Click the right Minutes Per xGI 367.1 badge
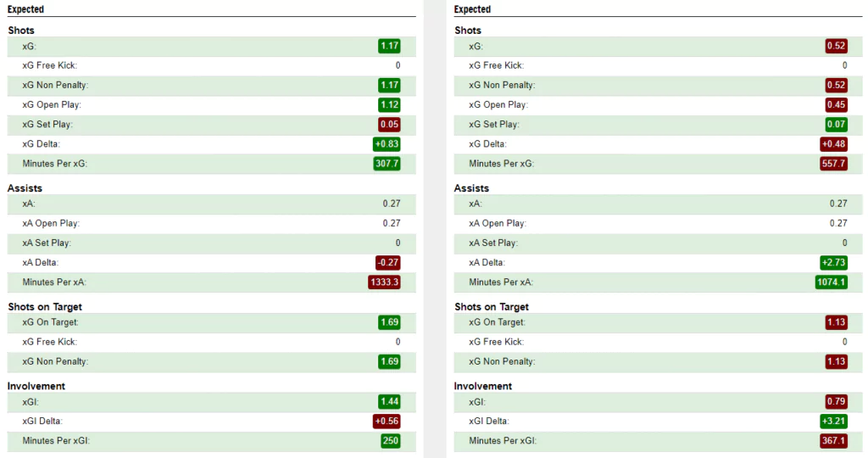 click(833, 441)
